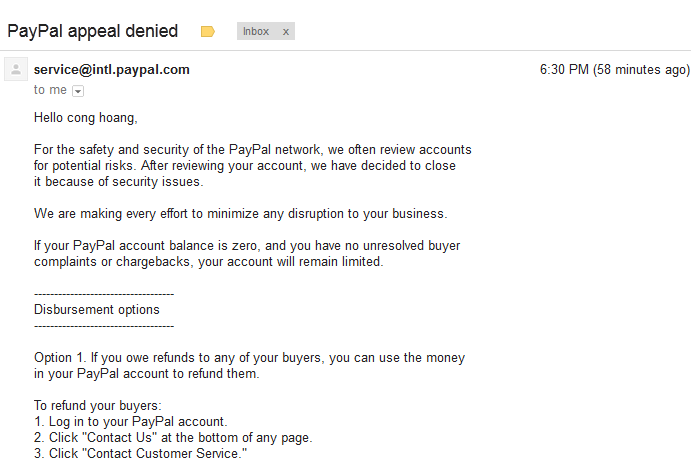Click the yellow importance marker icon
Viewport: 691px width, 460px height.
[208, 32]
